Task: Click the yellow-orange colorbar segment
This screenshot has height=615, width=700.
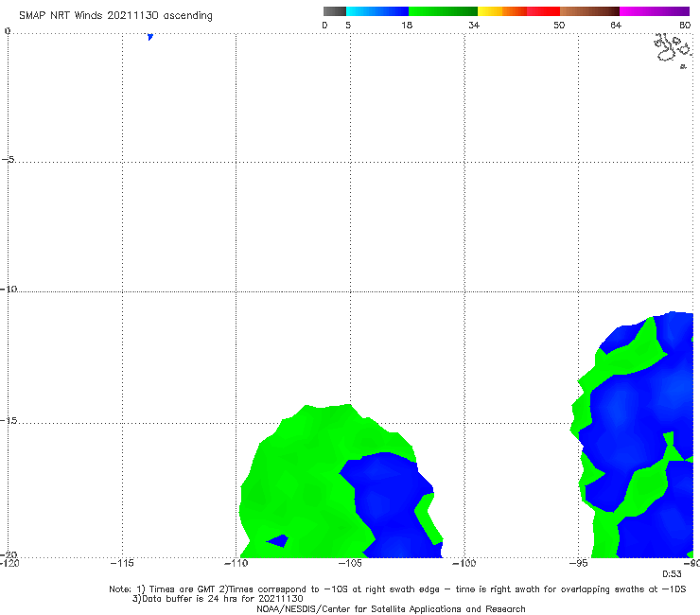Action: [502, 11]
